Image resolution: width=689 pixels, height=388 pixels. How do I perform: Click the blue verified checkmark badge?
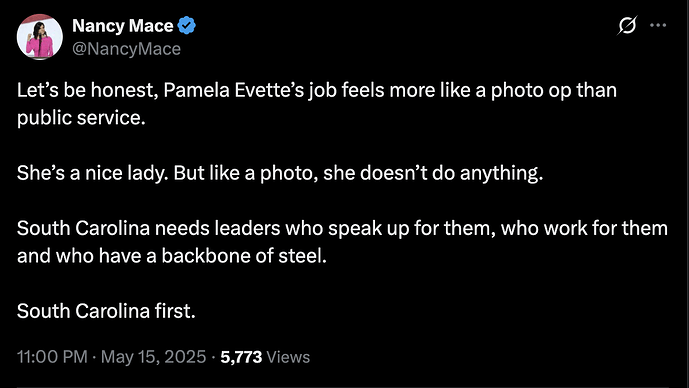tap(187, 25)
